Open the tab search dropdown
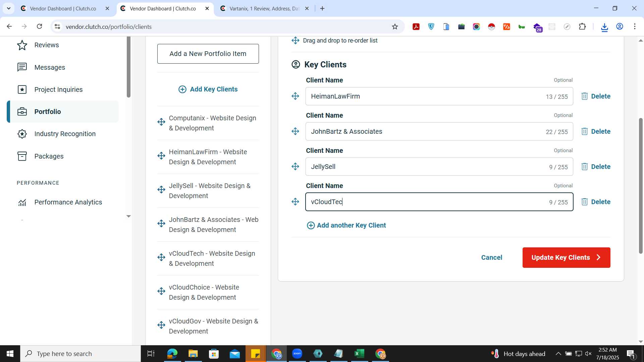This screenshot has width=644, height=362. (9, 9)
